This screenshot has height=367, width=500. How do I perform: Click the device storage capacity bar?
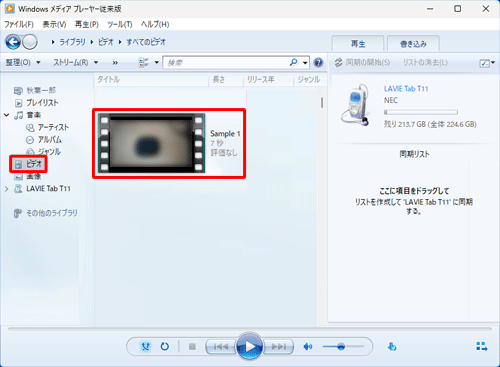(x=421, y=112)
